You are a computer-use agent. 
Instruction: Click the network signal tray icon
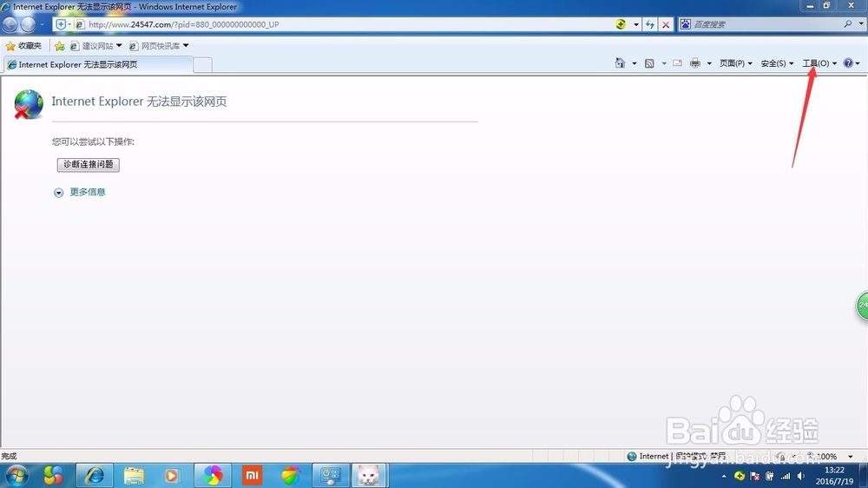tap(786, 476)
